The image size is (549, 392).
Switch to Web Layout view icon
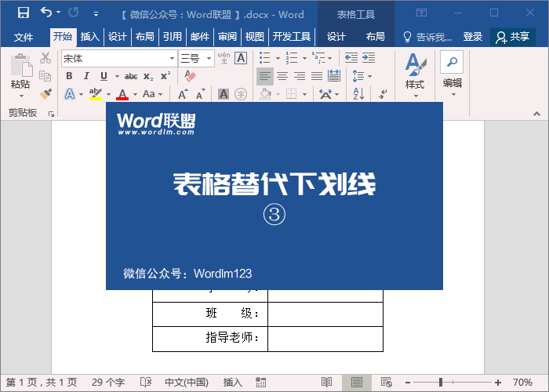click(x=386, y=382)
